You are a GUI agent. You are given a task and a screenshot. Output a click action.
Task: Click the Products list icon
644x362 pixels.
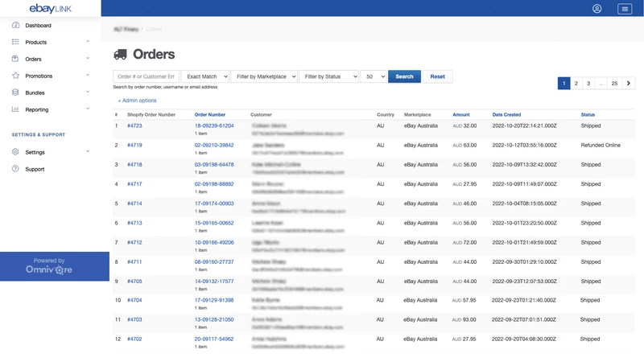pos(15,42)
